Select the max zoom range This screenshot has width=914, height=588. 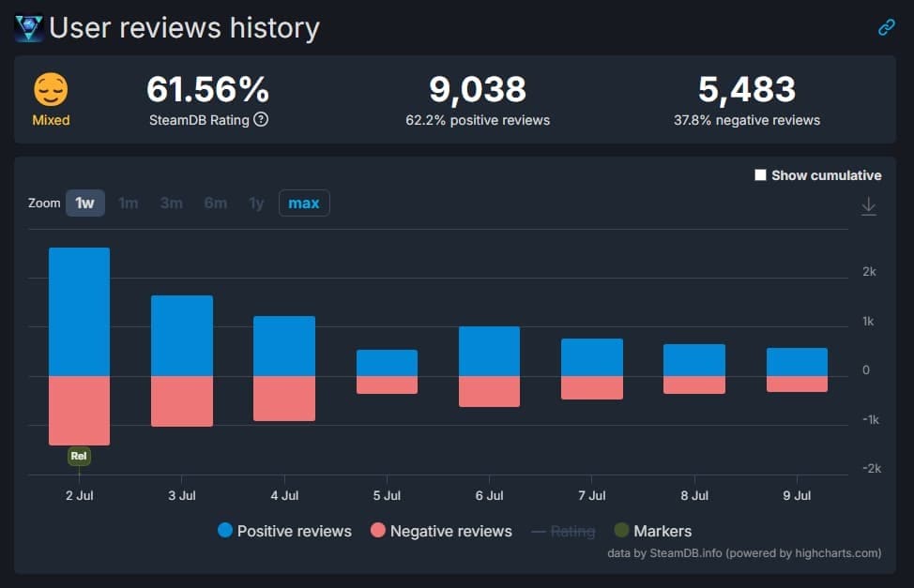point(303,204)
